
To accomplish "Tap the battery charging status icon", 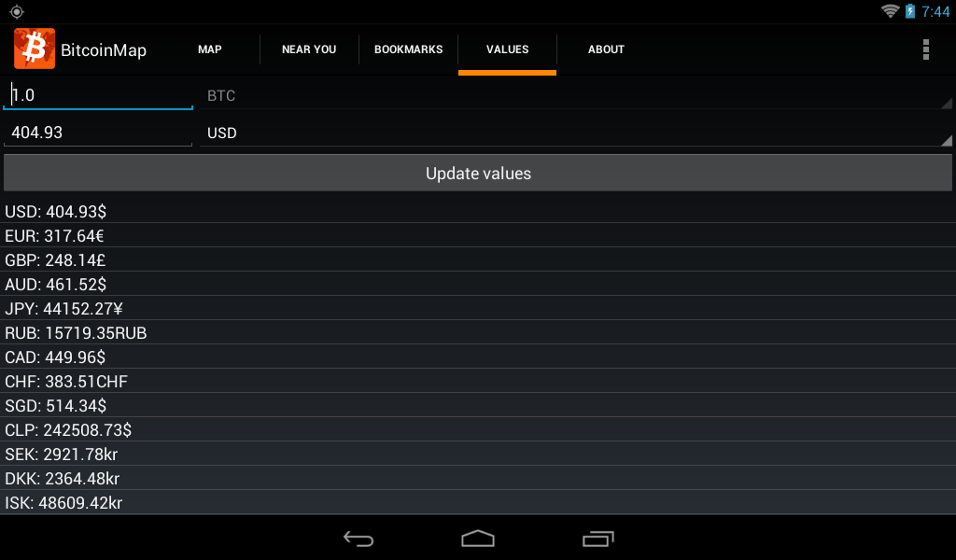I will point(909,11).
